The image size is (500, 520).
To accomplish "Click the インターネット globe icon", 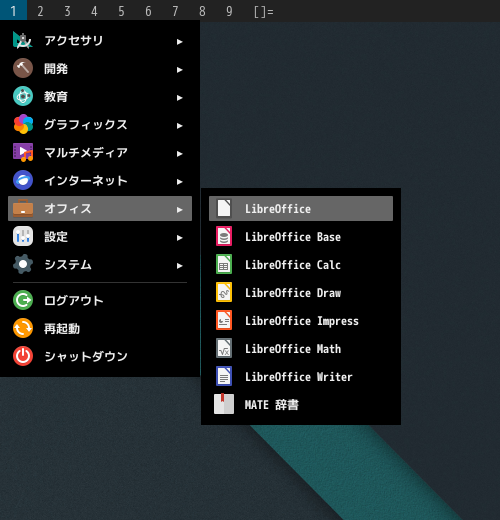I will pyautogui.click(x=23, y=180).
